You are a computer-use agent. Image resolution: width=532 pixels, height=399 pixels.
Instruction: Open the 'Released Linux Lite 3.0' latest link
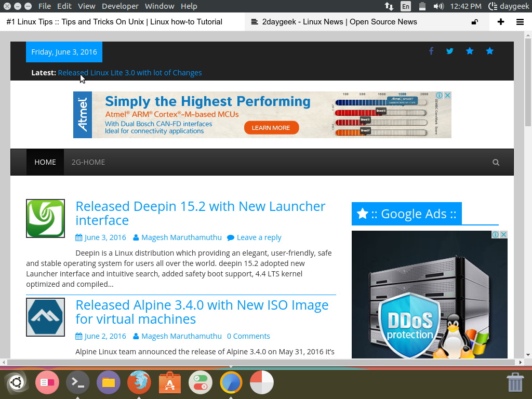point(130,73)
